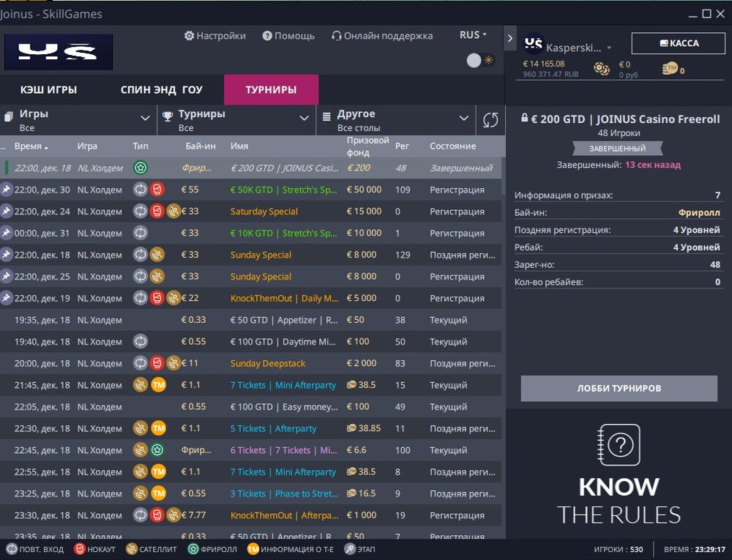Image resolution: width=732 pixels, height=560 pixels.
Task: Click the chips stack bonus icon
Action: click(x=601, y=69)
